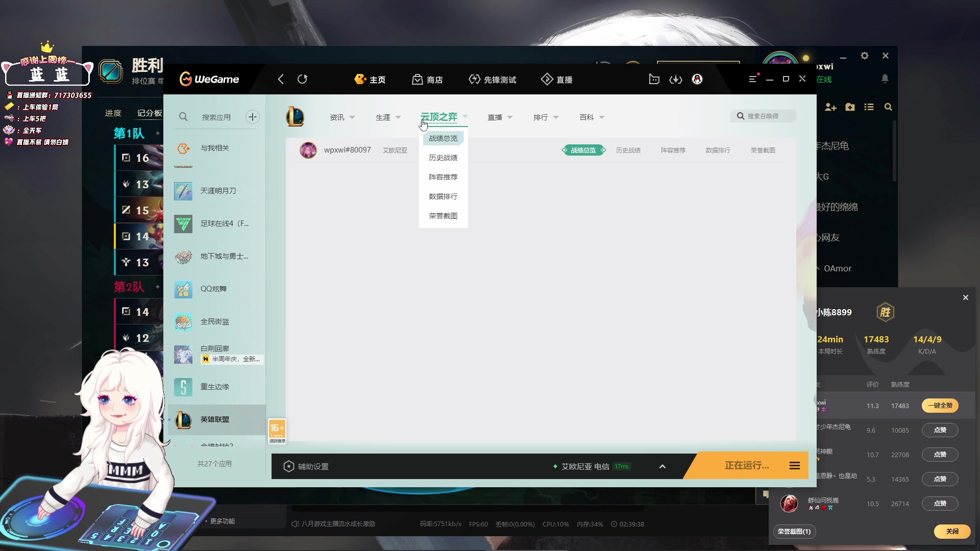Viewport: 980px width, 551px height.
Task: Select 荣营截图 menu entry
Action: [x=443, y=216]
